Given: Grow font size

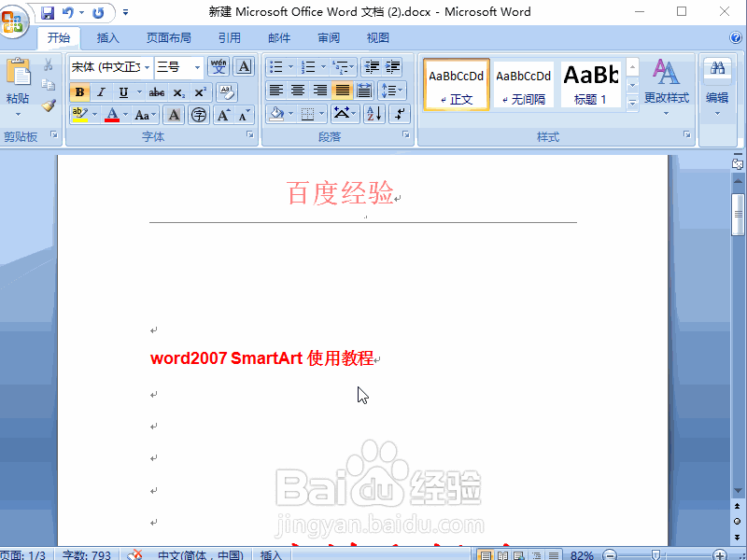Looking at the screenshot, I should tap(223, 115).
